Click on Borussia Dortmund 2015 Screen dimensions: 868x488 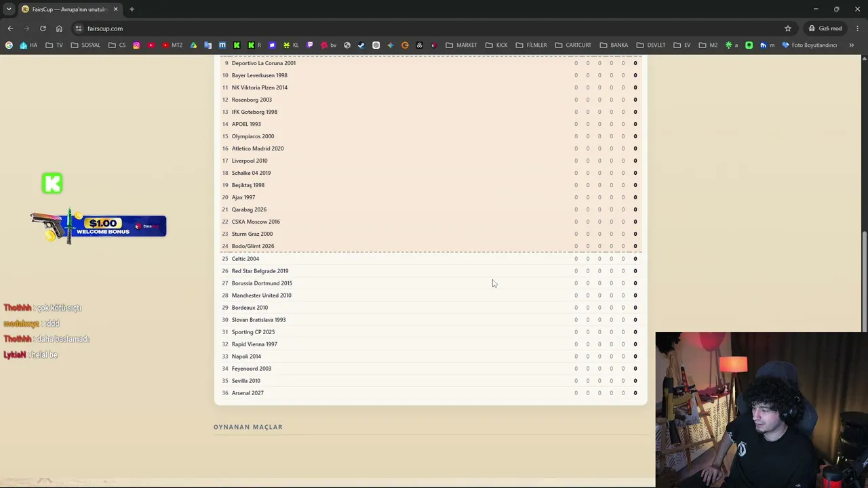(x=262, y=283)
